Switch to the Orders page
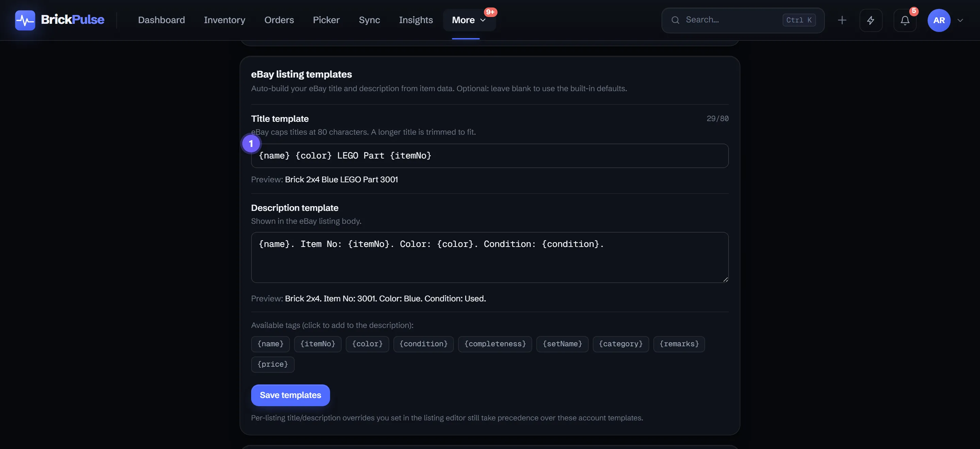The height and width of the screenshot is (449, 980). click(279, 20)
